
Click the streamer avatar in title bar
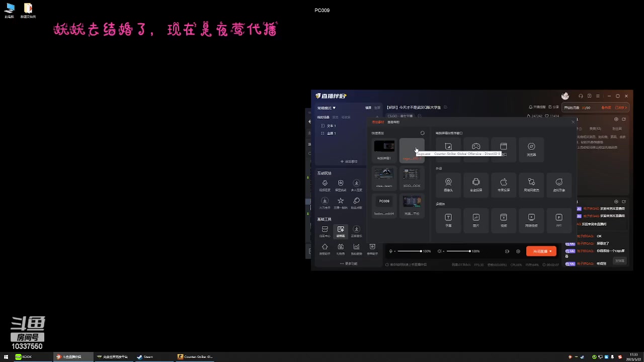coord(565,96)
